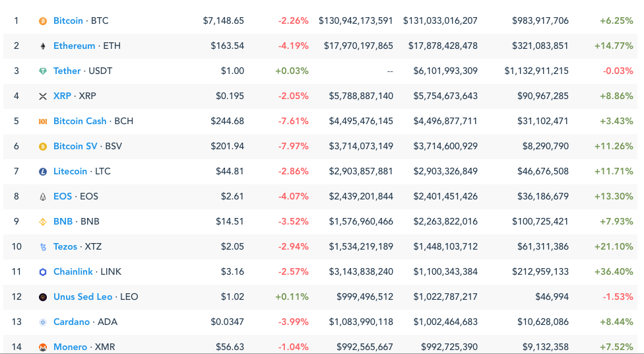Click Tether's $1,132,911,215 volume value
Image resolution: width=644 pixels, height=354 pixels.
(x=536, y=71)
